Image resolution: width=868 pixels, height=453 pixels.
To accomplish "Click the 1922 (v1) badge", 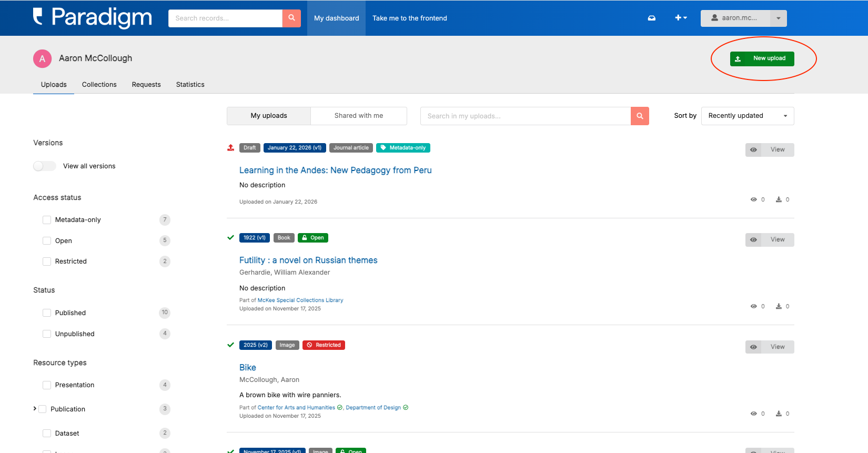I will coord(255,238).
